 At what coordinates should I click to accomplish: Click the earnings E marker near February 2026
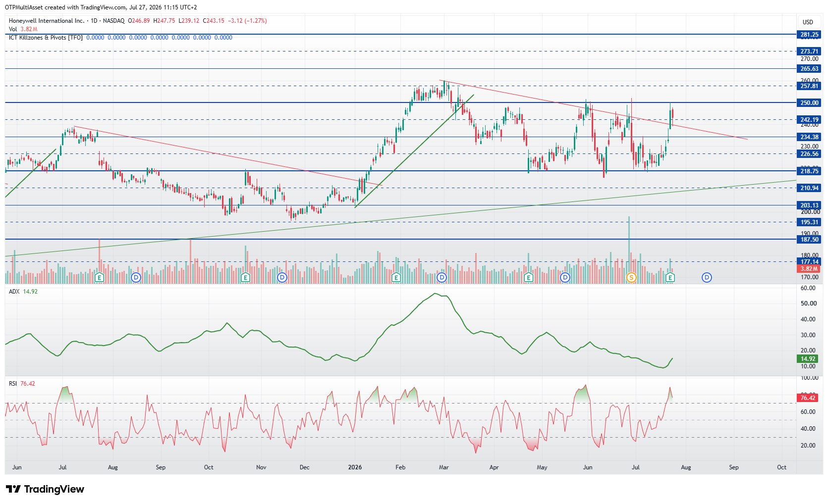click(x=395, y=278)
